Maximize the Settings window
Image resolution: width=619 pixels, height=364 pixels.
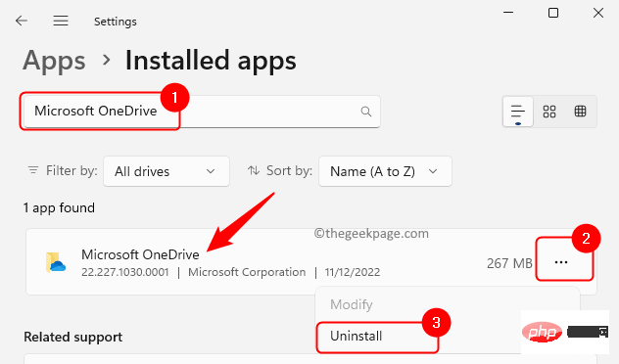click(x=553, y=13)
